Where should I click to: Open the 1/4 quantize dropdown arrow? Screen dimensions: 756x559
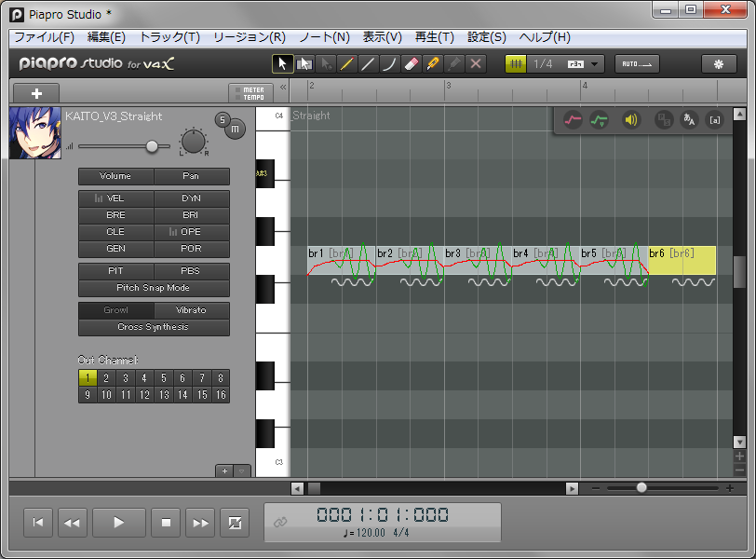point(595,64)
